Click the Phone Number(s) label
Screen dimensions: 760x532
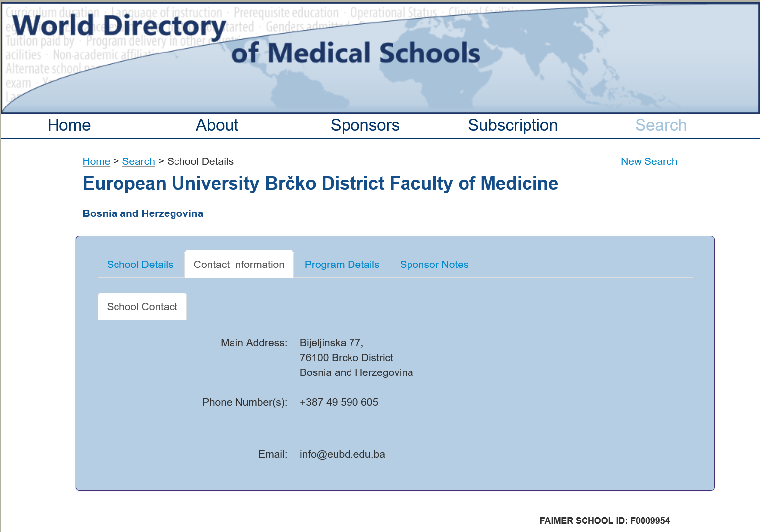click(x=245, y=402)
